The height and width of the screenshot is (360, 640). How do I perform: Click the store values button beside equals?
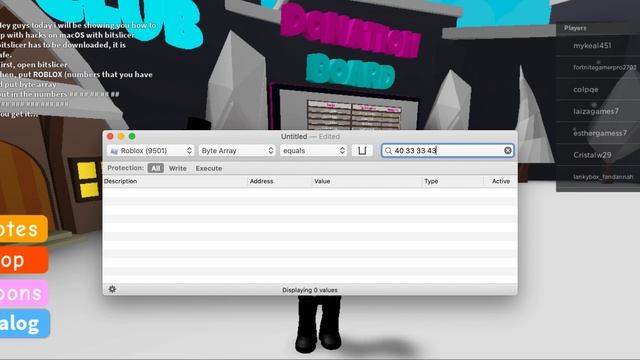[362, 151]
